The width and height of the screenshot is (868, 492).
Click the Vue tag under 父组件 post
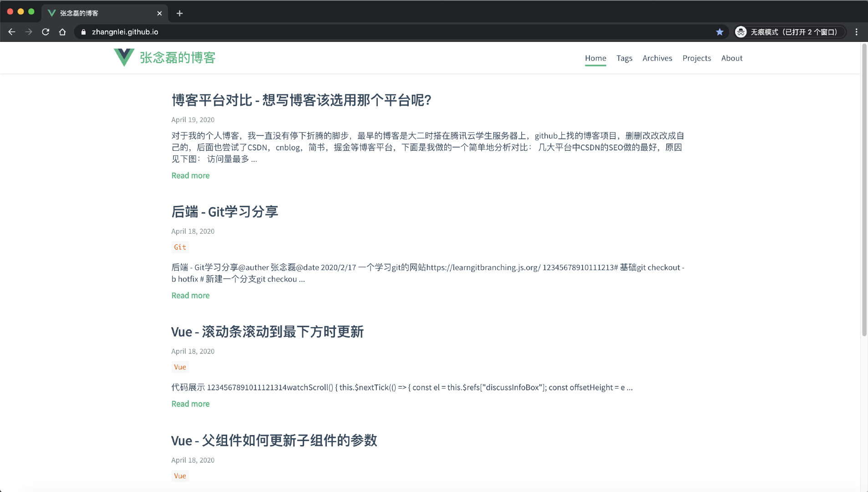(180, 476)
